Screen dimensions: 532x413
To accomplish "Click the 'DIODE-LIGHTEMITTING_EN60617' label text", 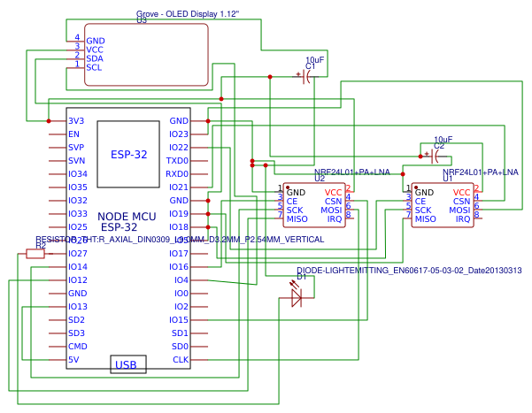I will point(409,271).
